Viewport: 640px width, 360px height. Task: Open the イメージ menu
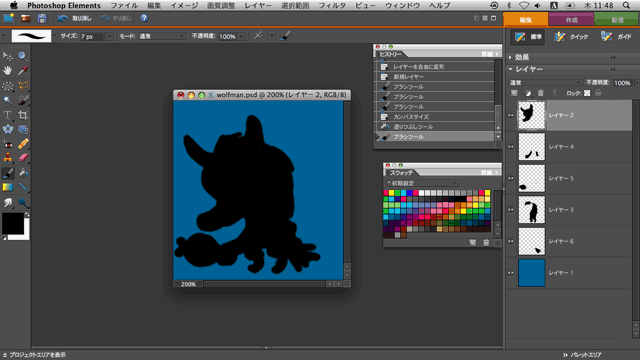(x=184, y=6)
